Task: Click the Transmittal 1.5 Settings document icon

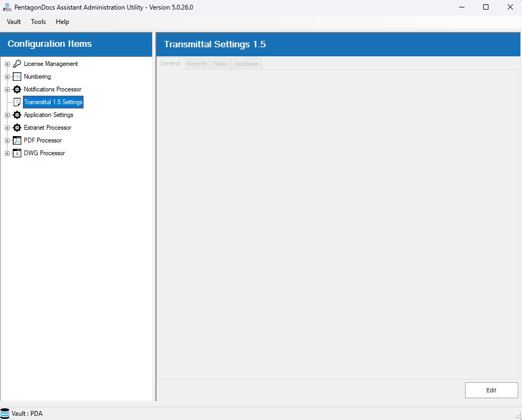Action: click(17, 102)
